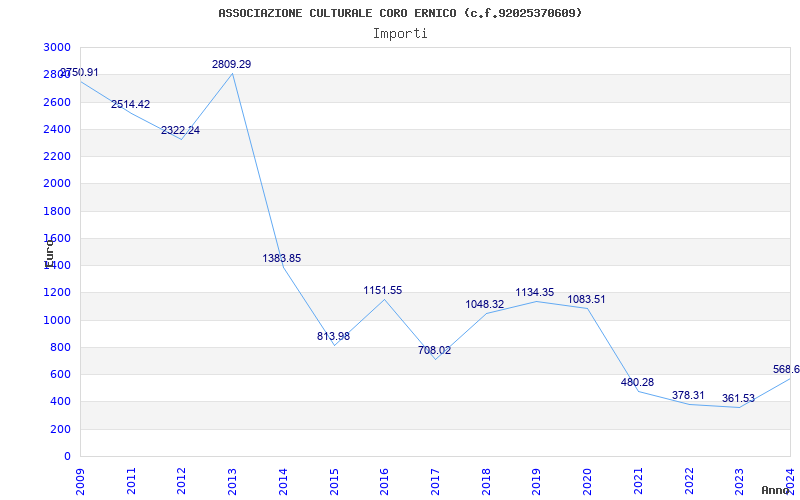The width and height of the screenshot is (800, 500).
Task: Select data label 813.98
Action: point(333,336)
